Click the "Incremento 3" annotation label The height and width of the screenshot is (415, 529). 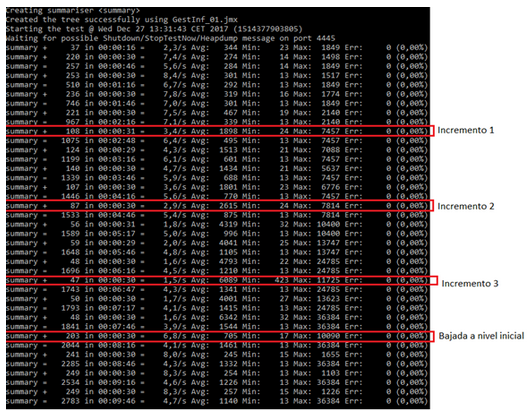[x=470, y=283]
